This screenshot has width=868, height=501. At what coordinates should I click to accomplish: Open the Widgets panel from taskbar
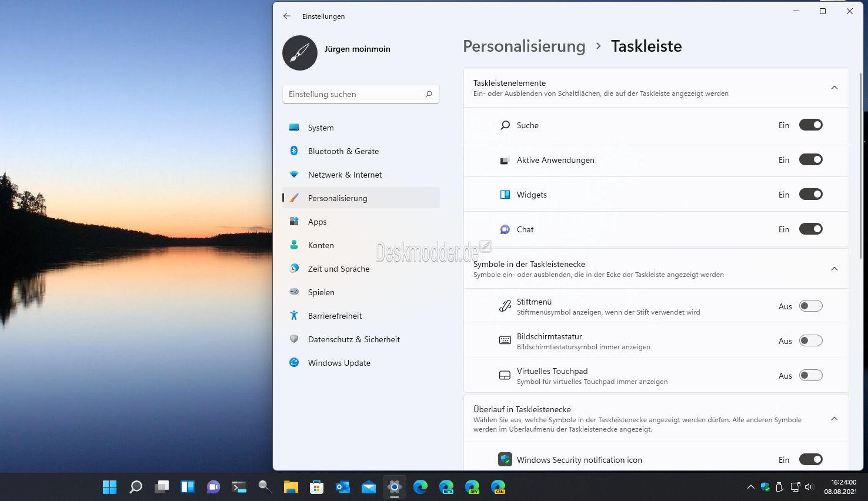coord(188,487)
